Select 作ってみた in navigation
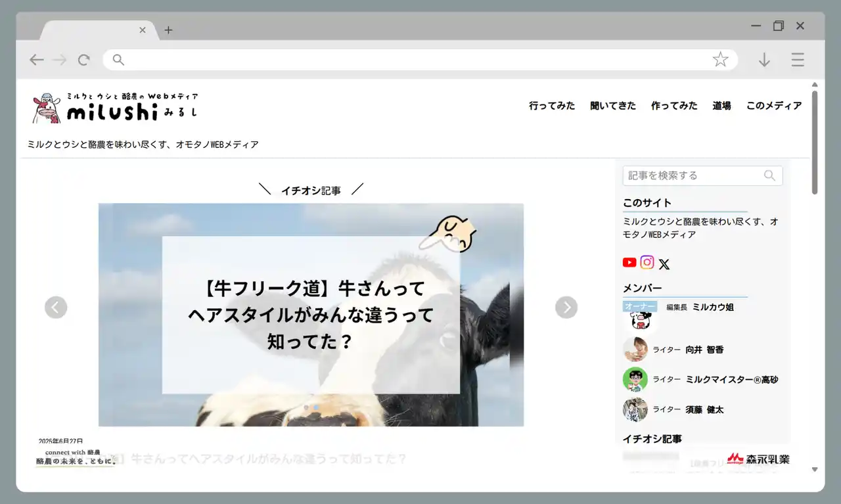 [674, 106]
